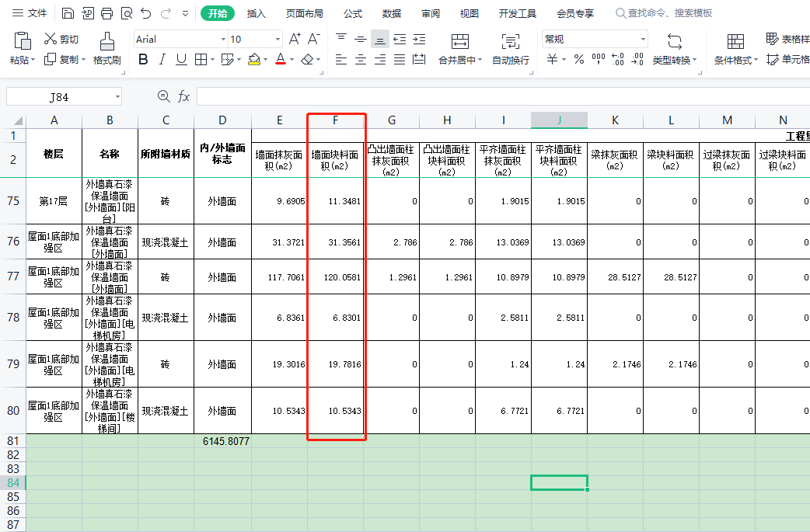Apply thousands separator format

click(x=599, y=59)
